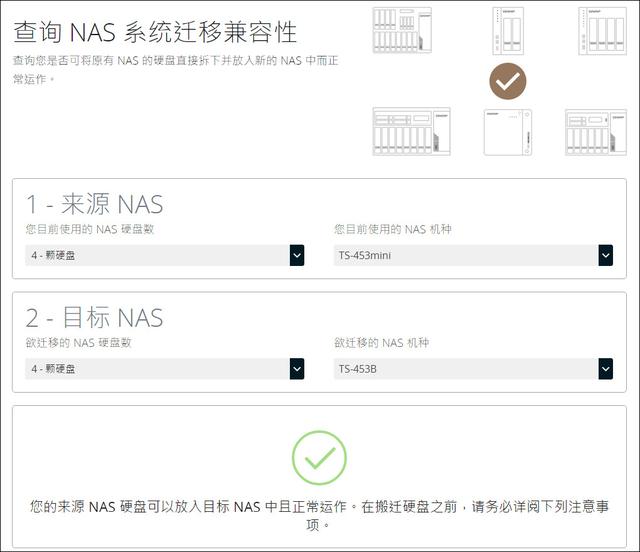Click the arrow beside TS-453mini

(605, 256)
